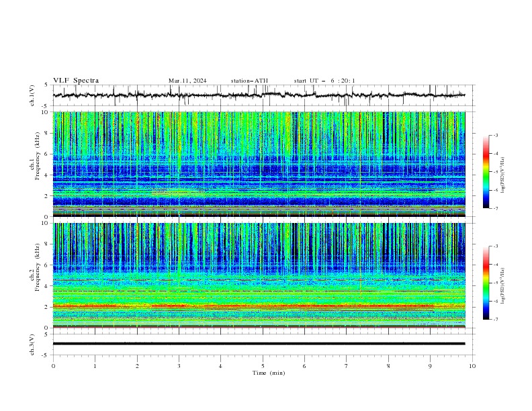Image resolution: width=532 pixels, height=411 pixels.
Task: Click the "VLF Spectra" plot title
Action: (x=76, y=81)
